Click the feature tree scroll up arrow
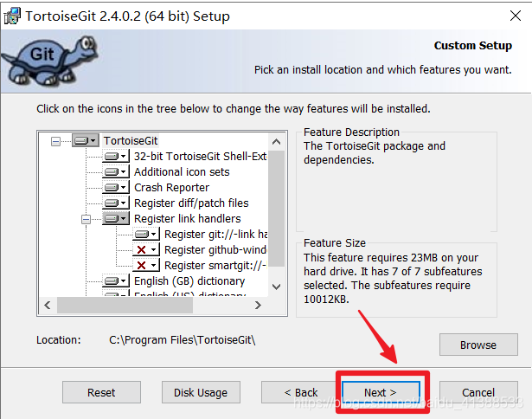This screenshot has height=419, width=532. point(277,142)
